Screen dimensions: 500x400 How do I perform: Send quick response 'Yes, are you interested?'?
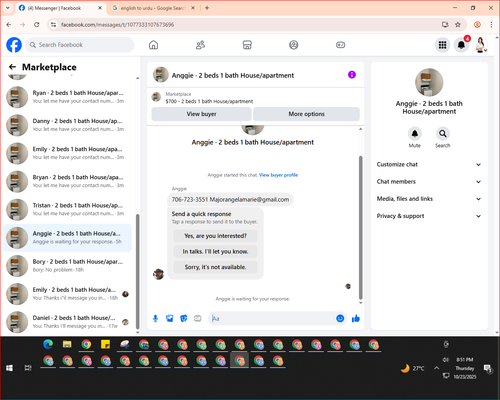pos(215,236)
